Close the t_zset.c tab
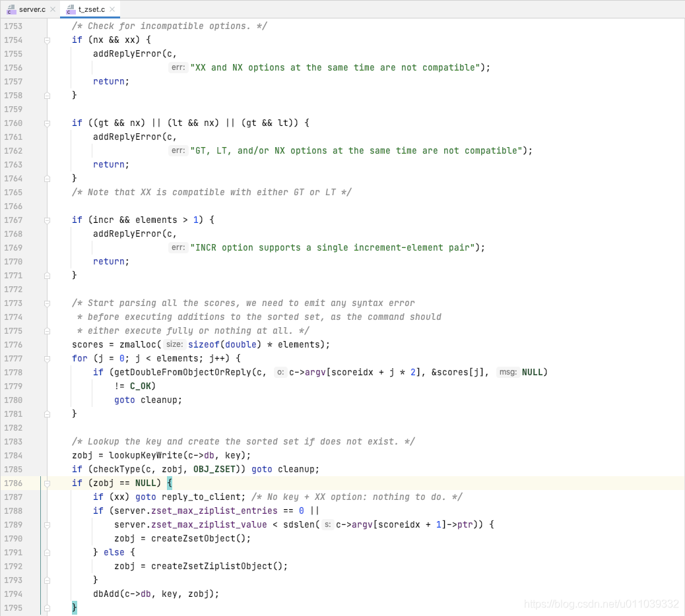The width and height of the screenshot is (685, 616). point(112,9)
